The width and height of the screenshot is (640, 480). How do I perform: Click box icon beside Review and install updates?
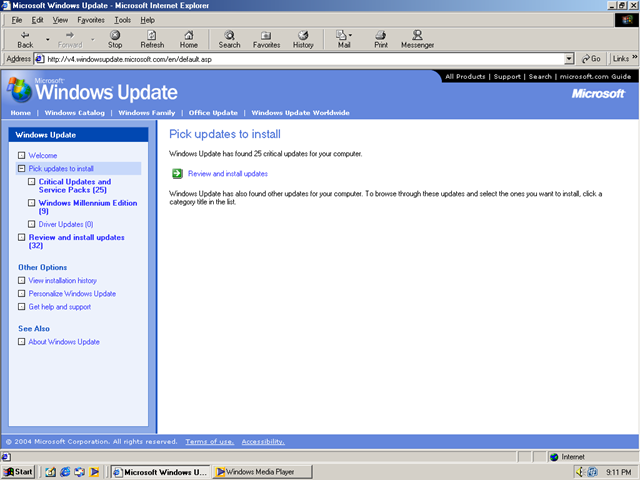point(22,237)
